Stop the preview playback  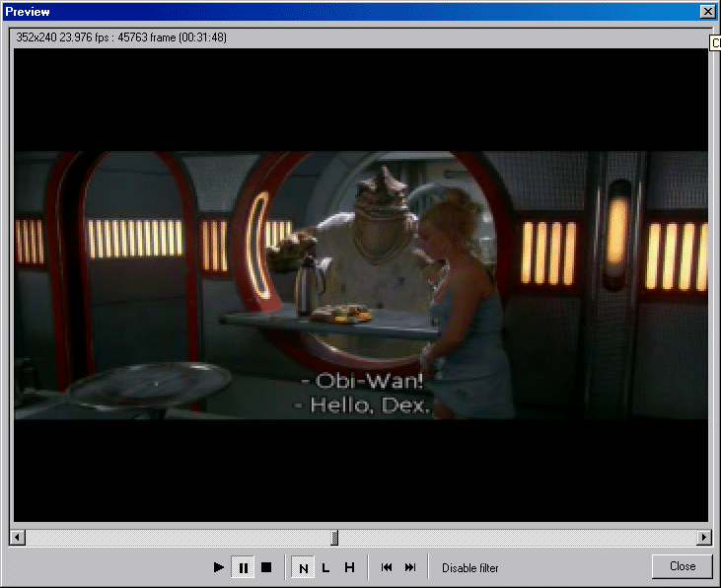point(266,567)
